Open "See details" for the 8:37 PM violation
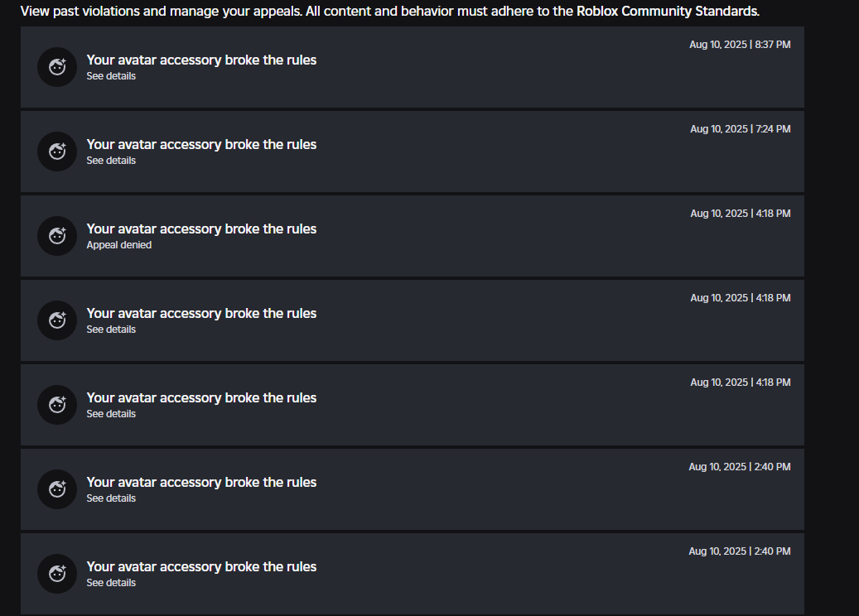Viewport: 859px width, 616px height. 111,76
